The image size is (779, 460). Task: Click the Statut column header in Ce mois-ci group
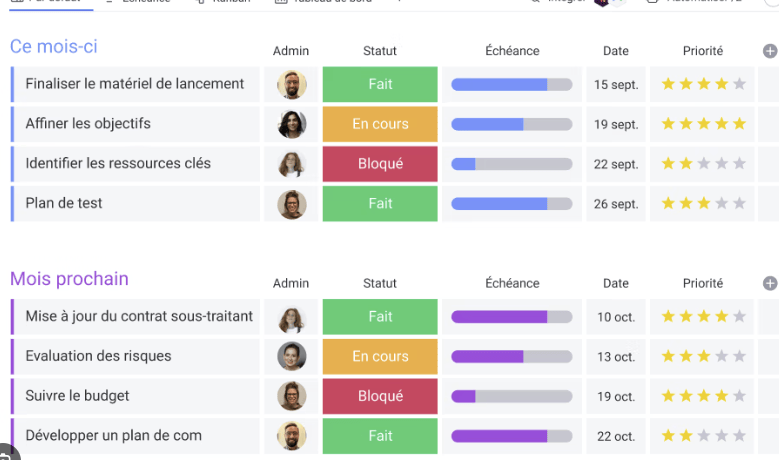pyautogui.click(x=380, y=51)
